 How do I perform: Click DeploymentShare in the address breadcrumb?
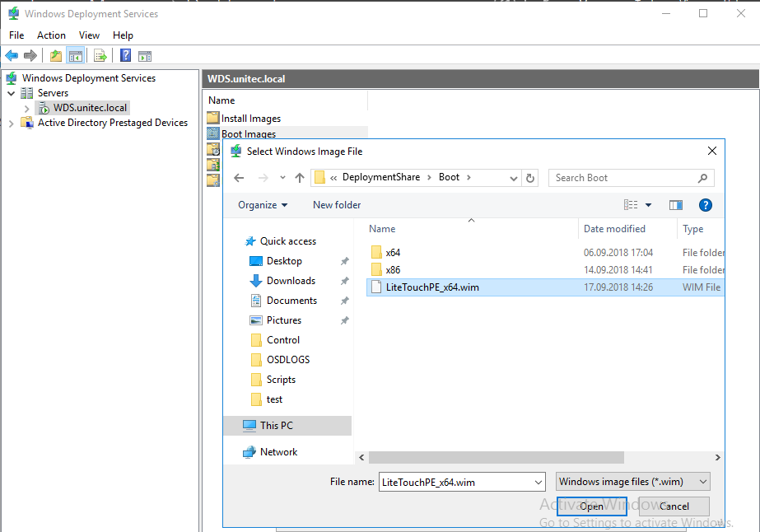[x=381, y=178]
